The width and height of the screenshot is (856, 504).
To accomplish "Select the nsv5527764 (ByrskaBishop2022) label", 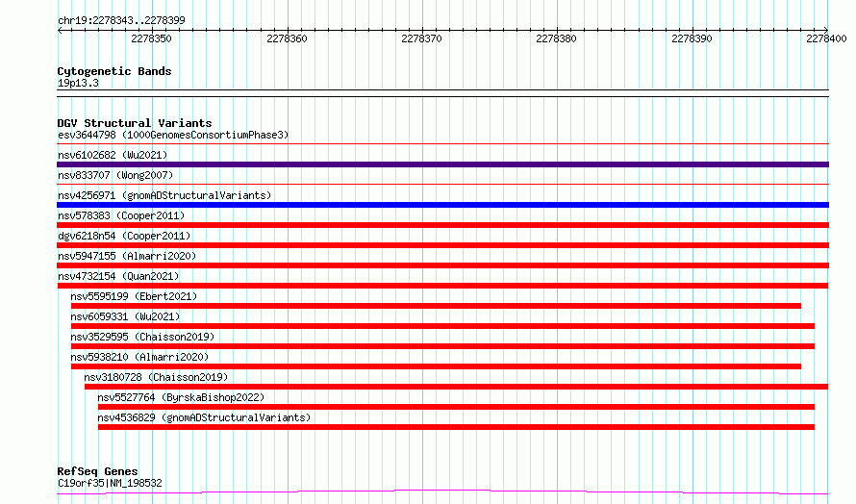I will pyautogui.click(x=181, y=397).
